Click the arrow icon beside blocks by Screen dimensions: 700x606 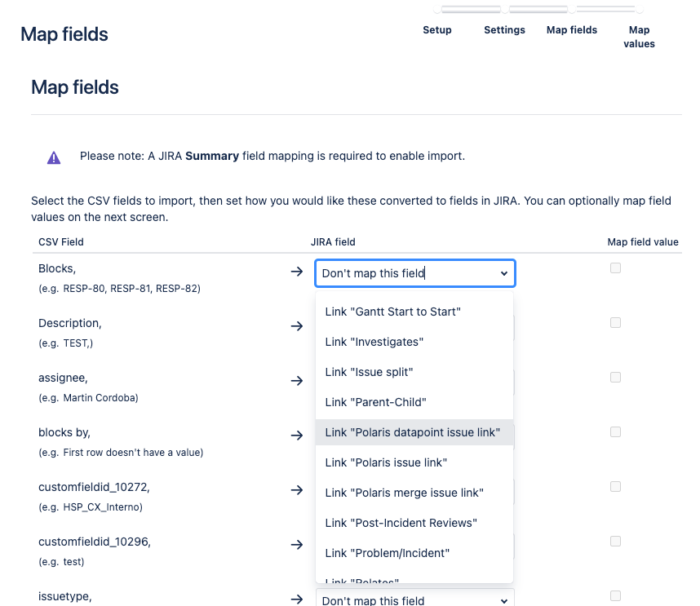[x=297, y=436]
